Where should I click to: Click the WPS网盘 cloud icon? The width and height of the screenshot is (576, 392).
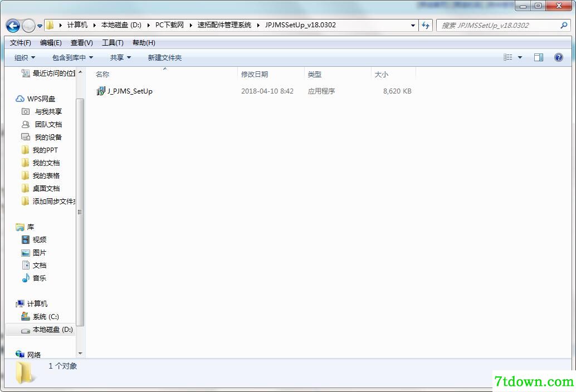20,99
